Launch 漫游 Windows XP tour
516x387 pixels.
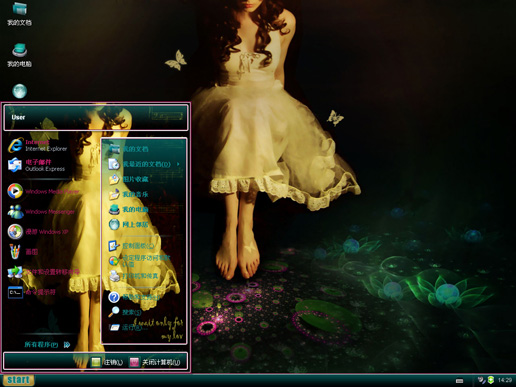(x=38, y=232)
